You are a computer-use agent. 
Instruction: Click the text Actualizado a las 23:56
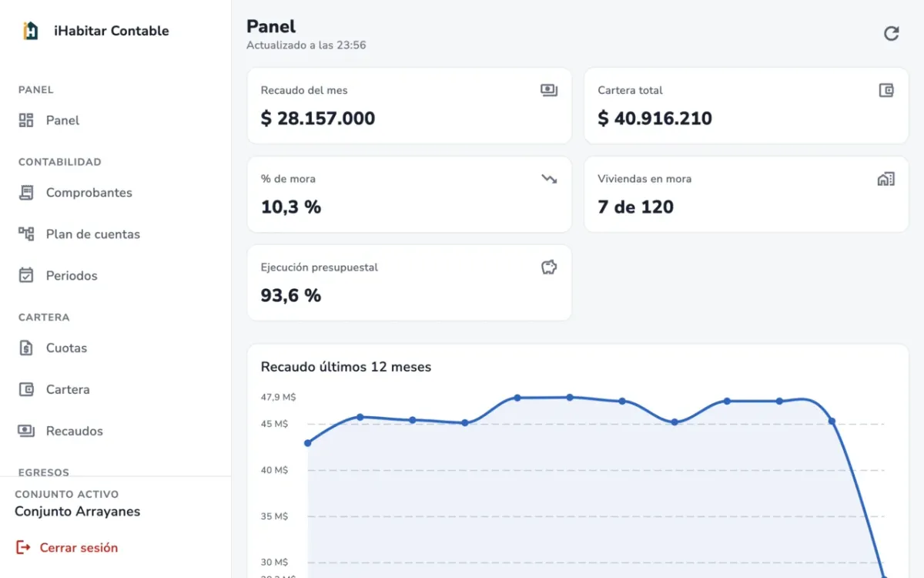click(306, 45)
